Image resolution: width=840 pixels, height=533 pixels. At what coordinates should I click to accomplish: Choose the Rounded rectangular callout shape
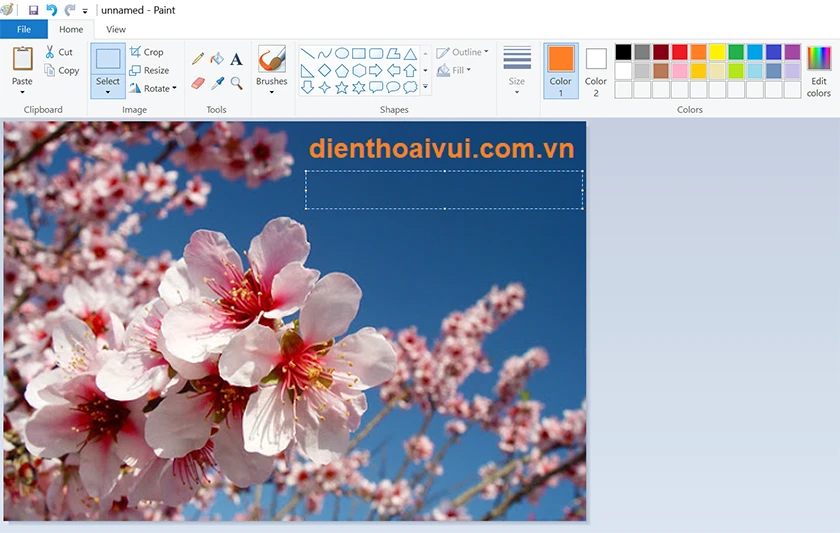point(376,87)
